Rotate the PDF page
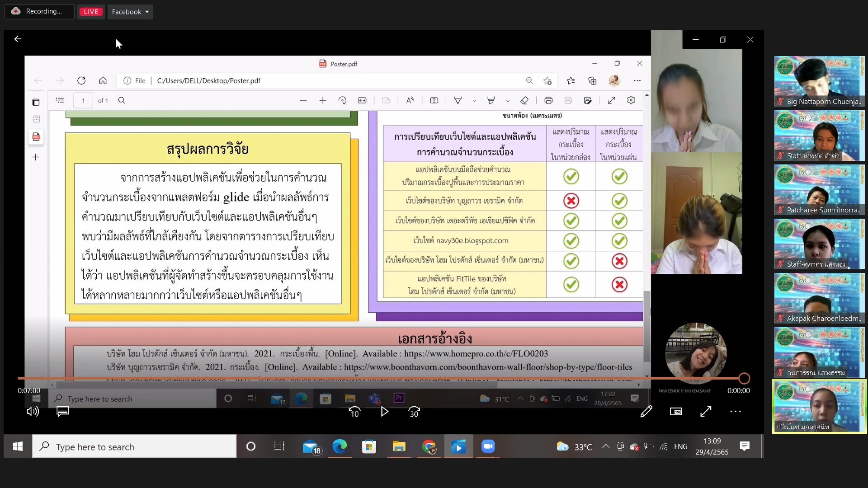The image size is (868, 488). [342, 100]
